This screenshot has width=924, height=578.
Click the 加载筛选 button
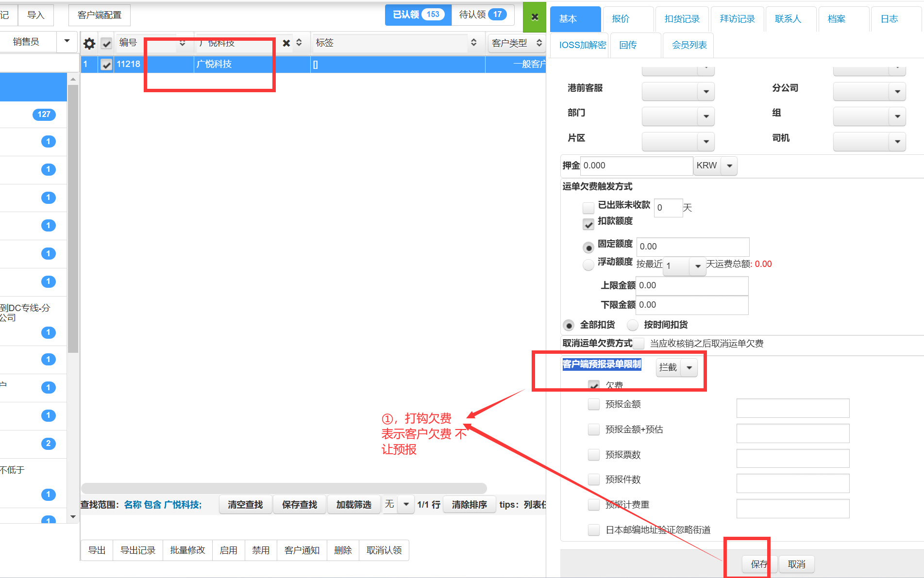click(x=354, y=505)
